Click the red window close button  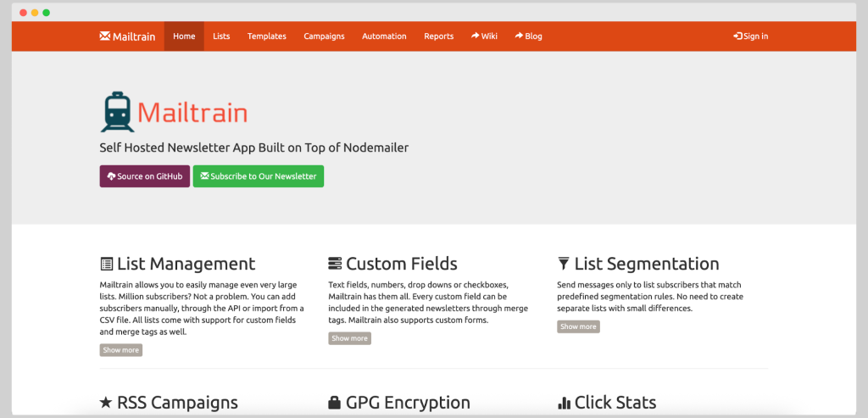click(x=23, y=13)
